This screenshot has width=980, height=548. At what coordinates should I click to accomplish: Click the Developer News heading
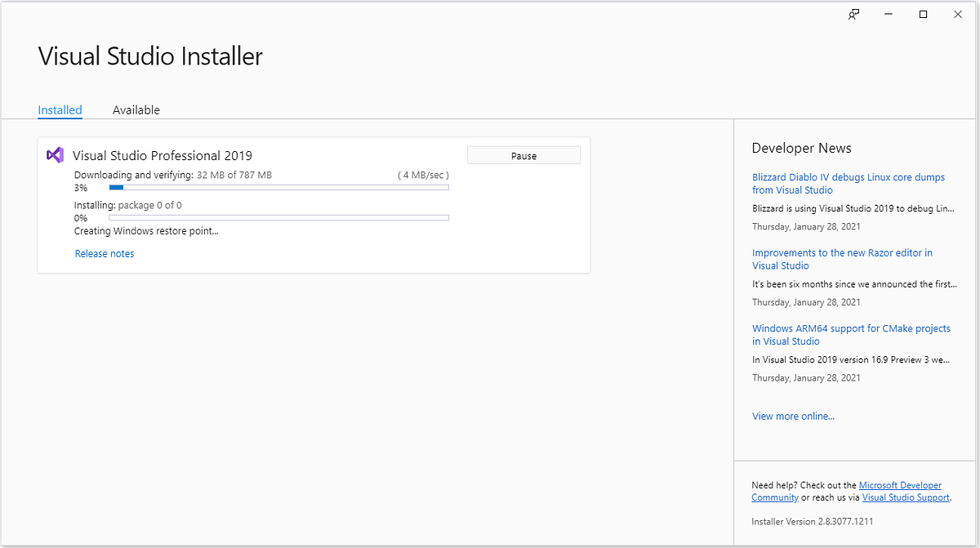[x=801, y=148]
